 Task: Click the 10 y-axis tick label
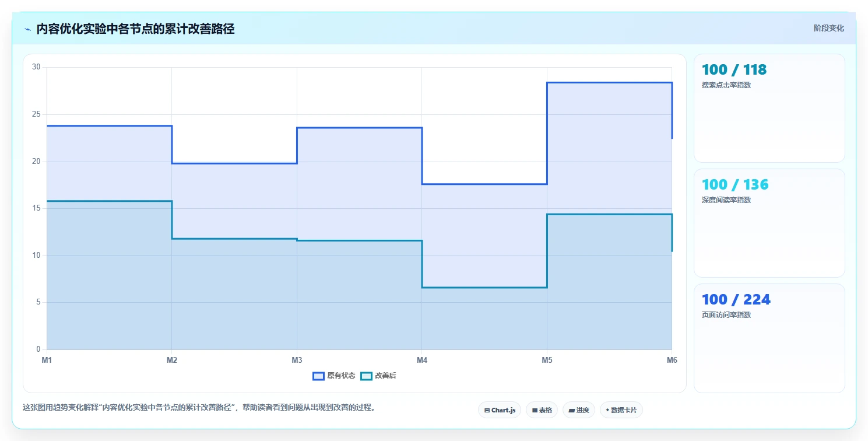click(36, 256)
